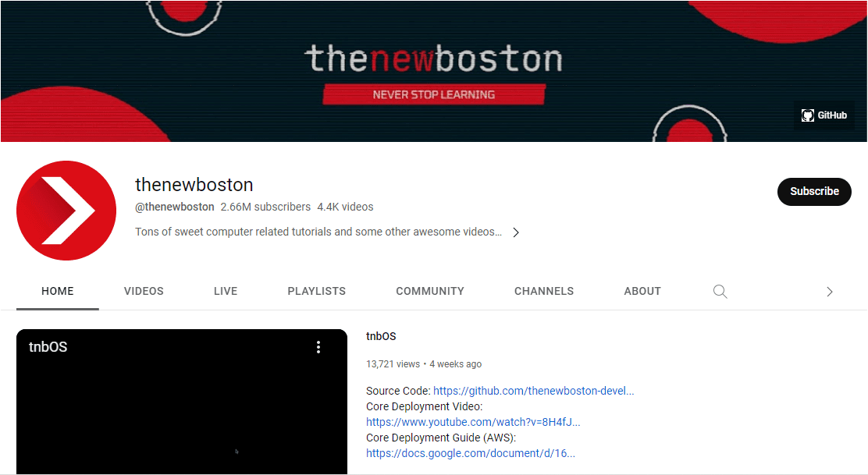Screen dimensions: 868x475
Task: Select the Playlists tab
Action: 316,291
